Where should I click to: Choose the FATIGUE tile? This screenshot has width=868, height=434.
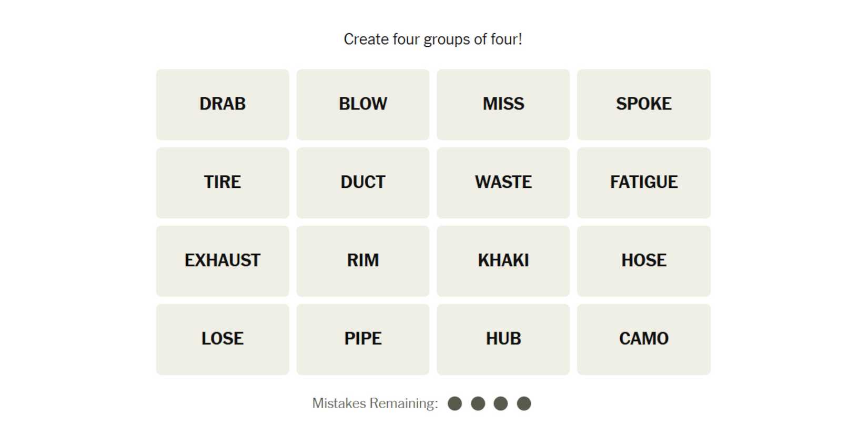644,183
